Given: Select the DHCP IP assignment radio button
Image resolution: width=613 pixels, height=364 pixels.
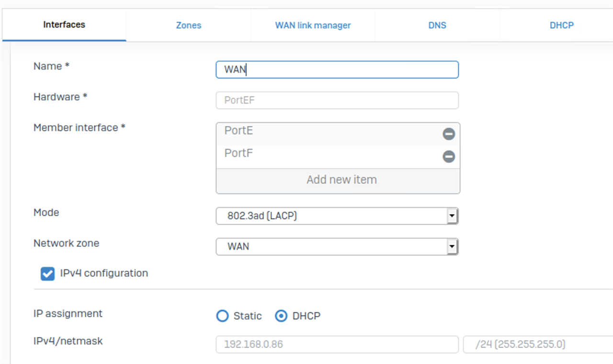Looking at the screenshot, I should (x=281, y=316).
